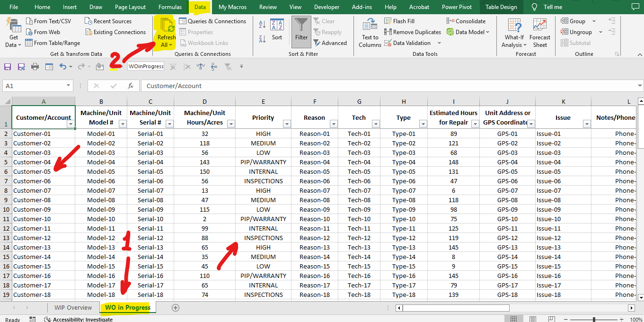Open the Priority column filter dropdown
Viewport: 644px width, 322px height.
(286, 123)
